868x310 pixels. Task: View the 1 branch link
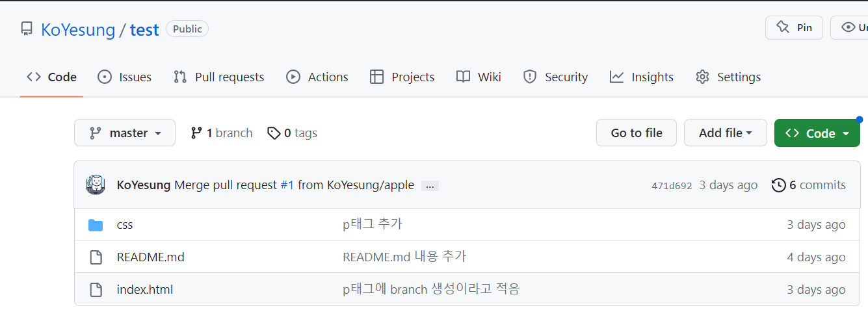222,133
